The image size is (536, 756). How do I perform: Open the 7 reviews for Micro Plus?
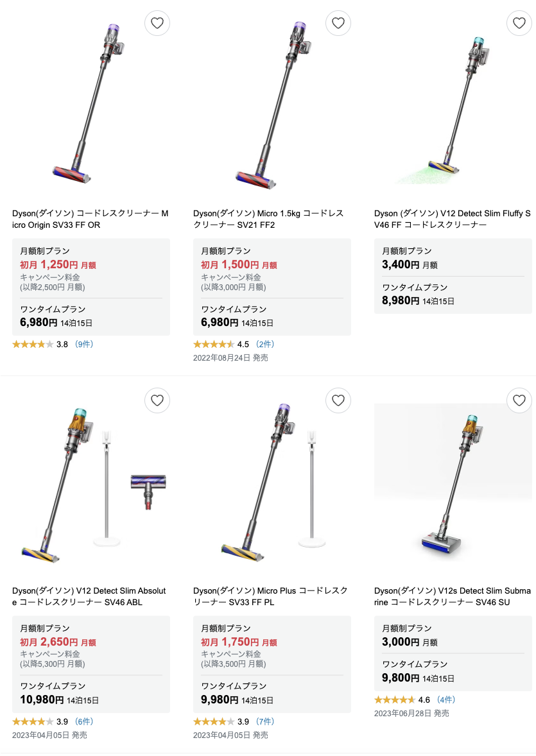click(x=265, y=722)
